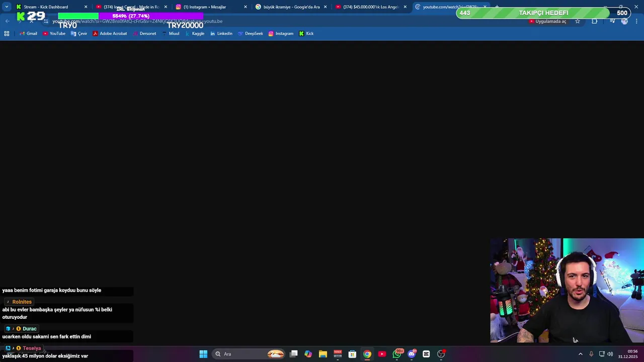Open Microsoft Store from the taskbar

point(352,354)
